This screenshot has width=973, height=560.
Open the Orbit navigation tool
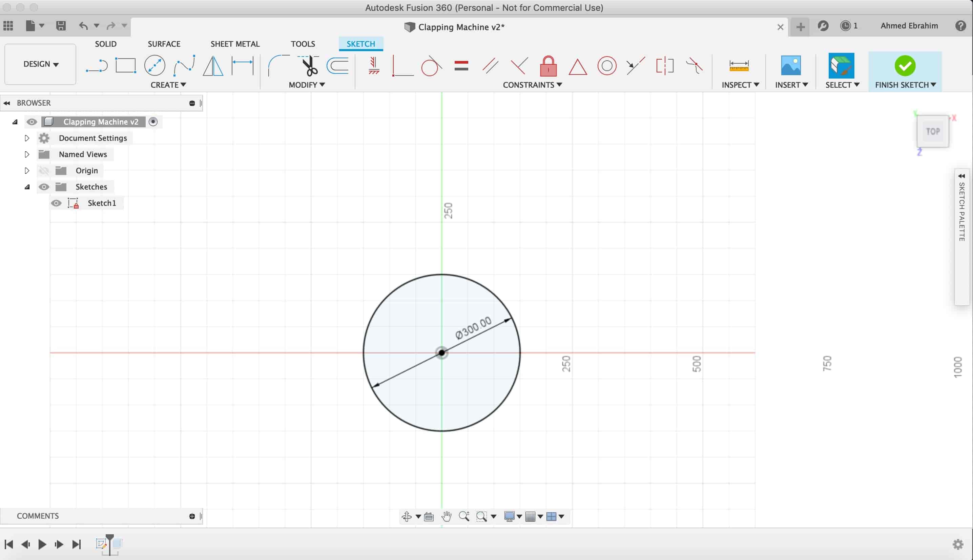(406, 516)
